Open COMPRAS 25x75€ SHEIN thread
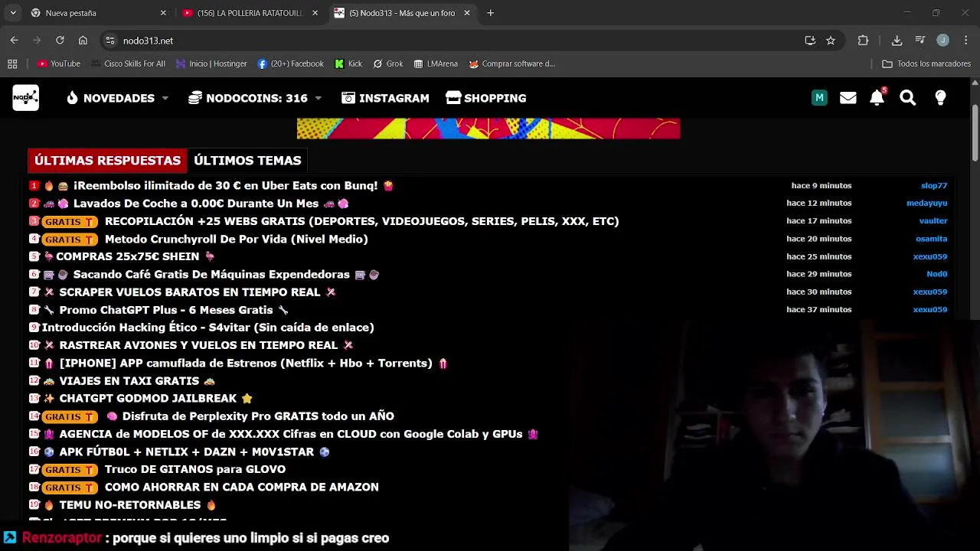 tap(129, 256)
